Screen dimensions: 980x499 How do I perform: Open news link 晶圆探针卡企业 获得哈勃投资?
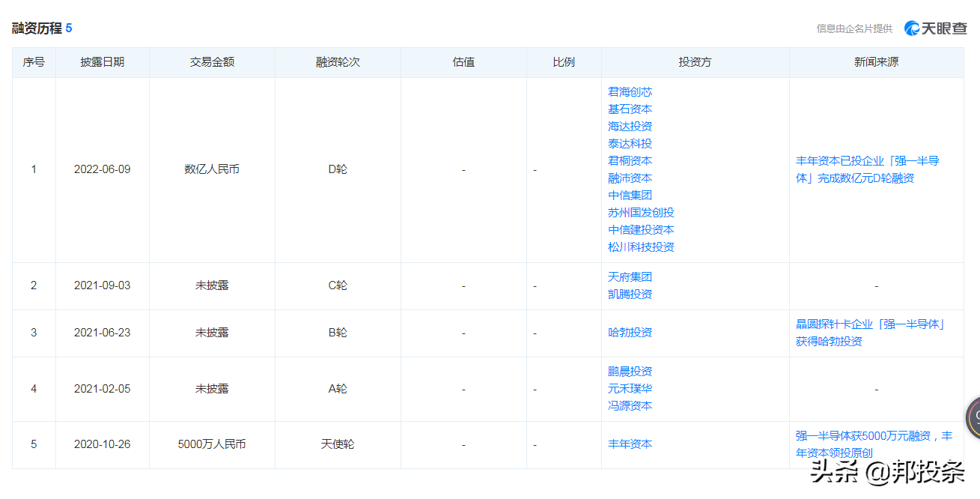871,333
